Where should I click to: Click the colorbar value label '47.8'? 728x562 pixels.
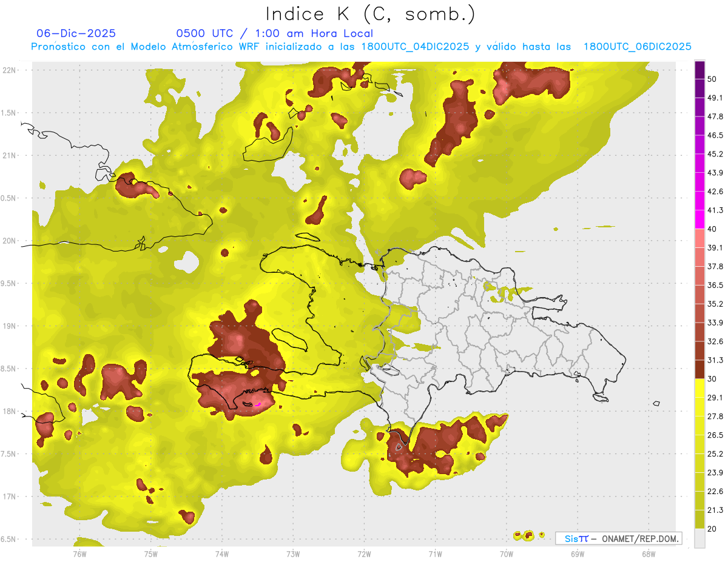715,117
